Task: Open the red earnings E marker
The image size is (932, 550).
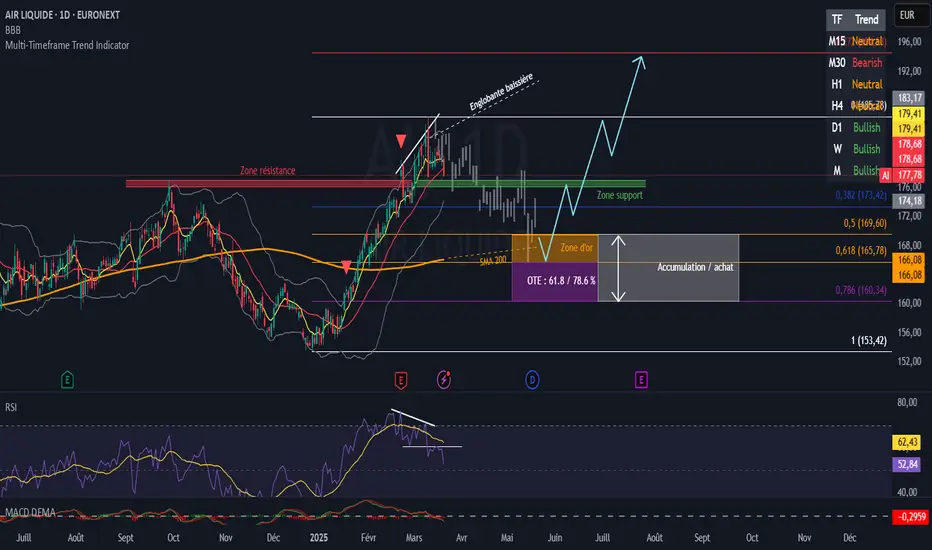Action: 401,379
